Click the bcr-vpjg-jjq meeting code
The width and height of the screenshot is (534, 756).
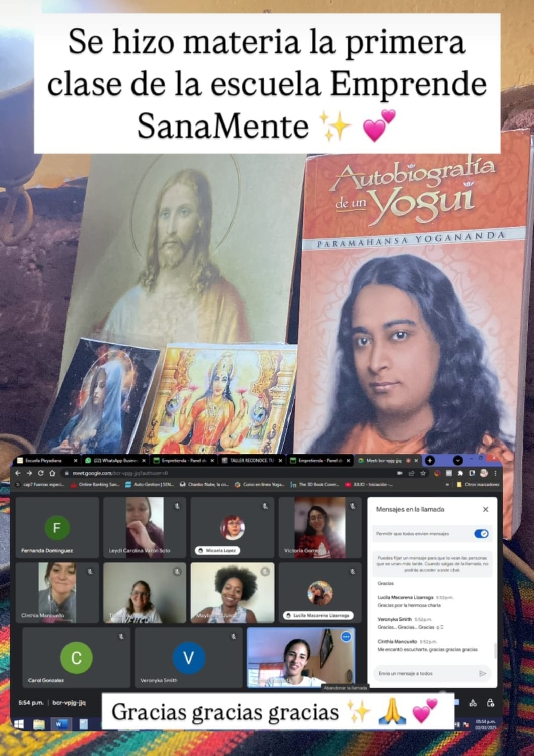tap(69, 702)
